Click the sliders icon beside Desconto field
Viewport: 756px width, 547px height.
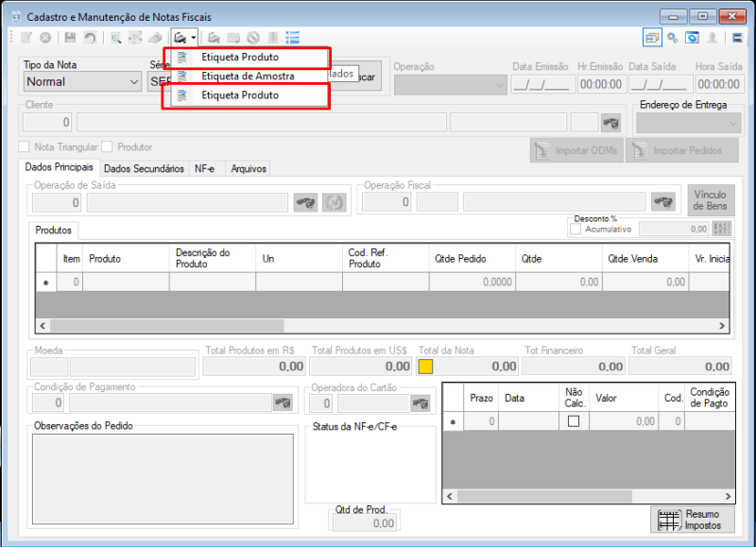(x=722, y=229)
